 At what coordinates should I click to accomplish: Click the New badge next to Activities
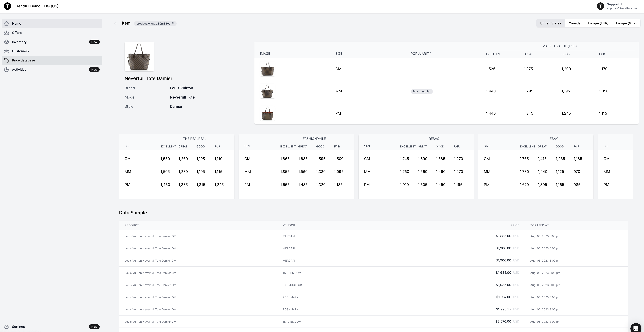[94, 70]
